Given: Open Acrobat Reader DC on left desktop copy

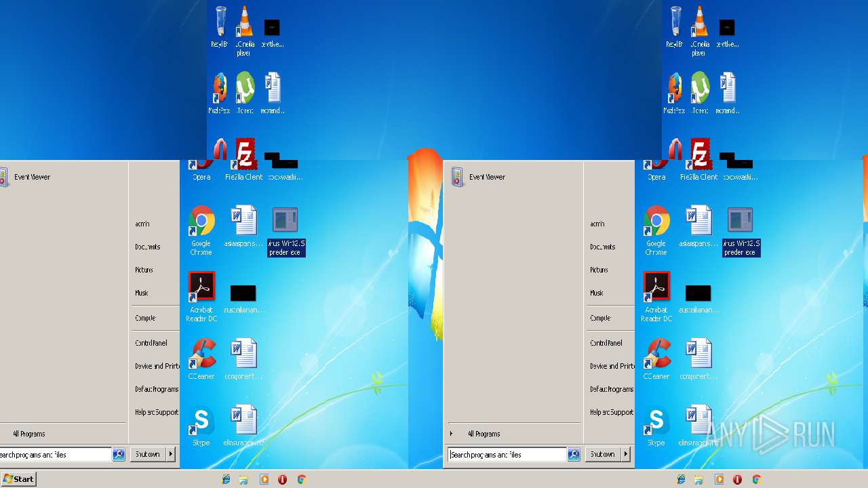Looking at the screenshot, I should pos(201,297).
